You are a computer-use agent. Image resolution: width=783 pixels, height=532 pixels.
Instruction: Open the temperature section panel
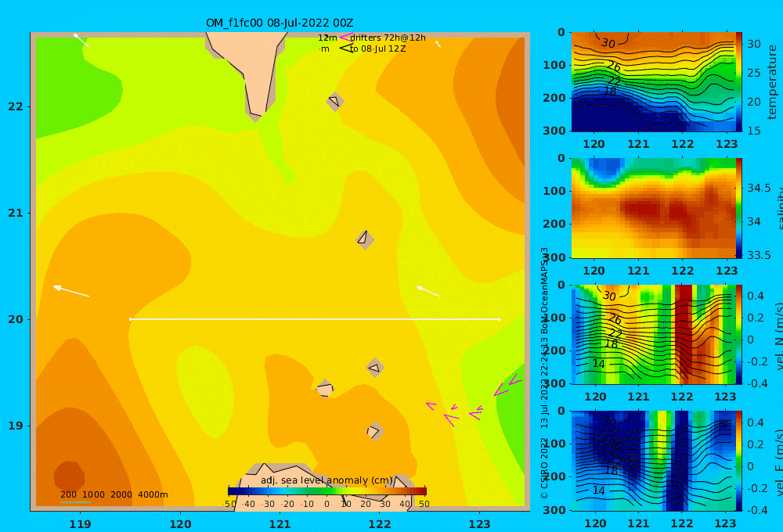(x=653, y=82)
